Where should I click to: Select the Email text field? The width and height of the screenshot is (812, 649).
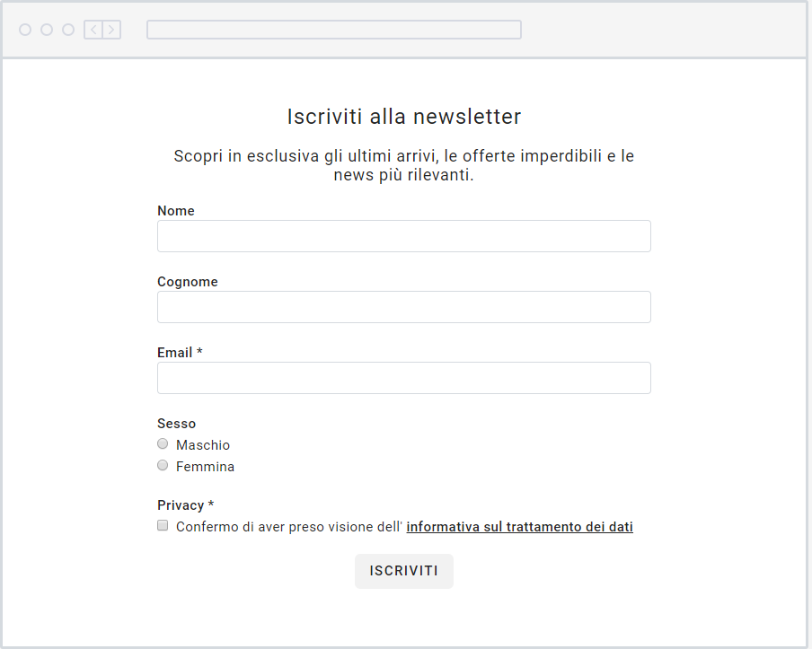click(x=403, y=378)
